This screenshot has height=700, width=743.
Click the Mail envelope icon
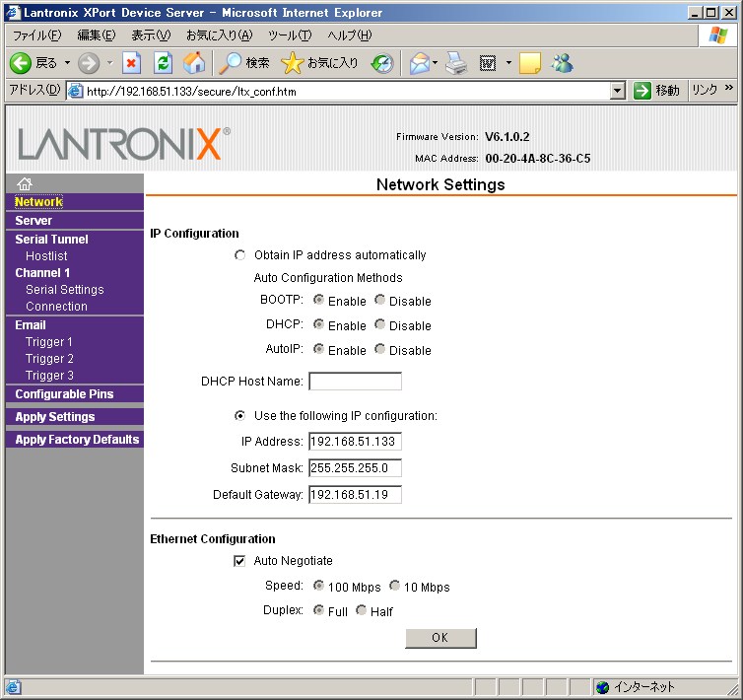(420, 63)
